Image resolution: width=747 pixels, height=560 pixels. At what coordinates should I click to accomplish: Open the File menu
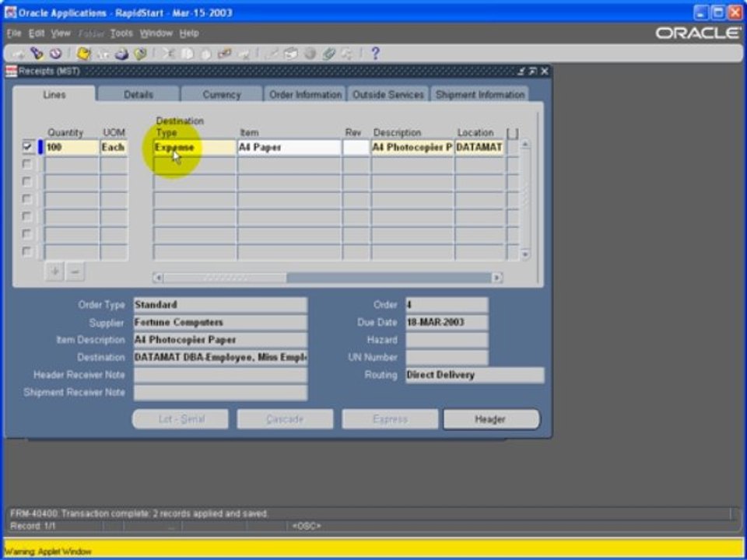click(x=14, y=33)
